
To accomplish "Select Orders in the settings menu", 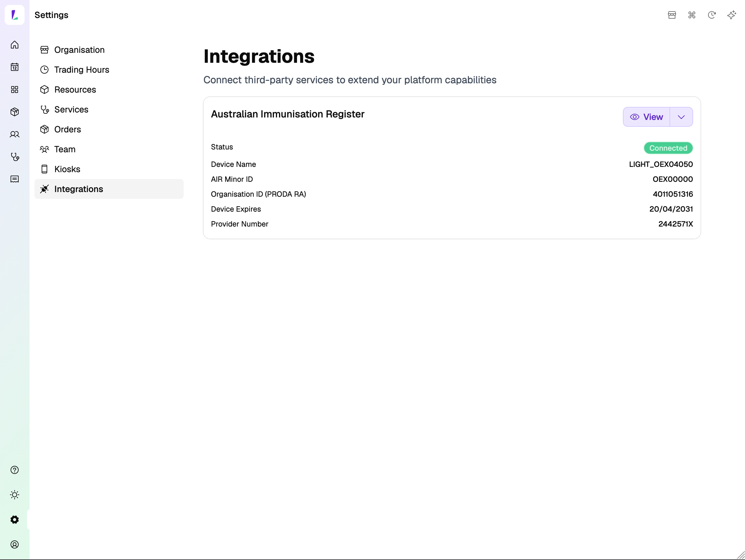I will click(x=109, y=129).
